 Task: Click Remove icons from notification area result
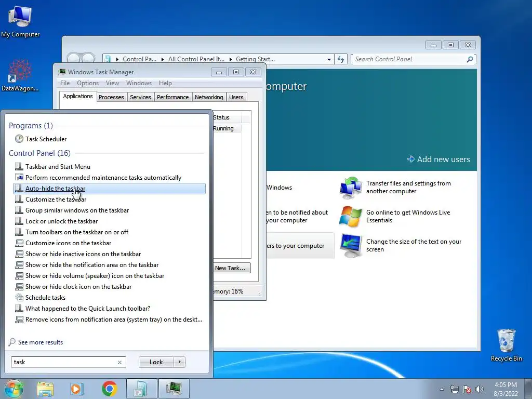pos(110,320)
